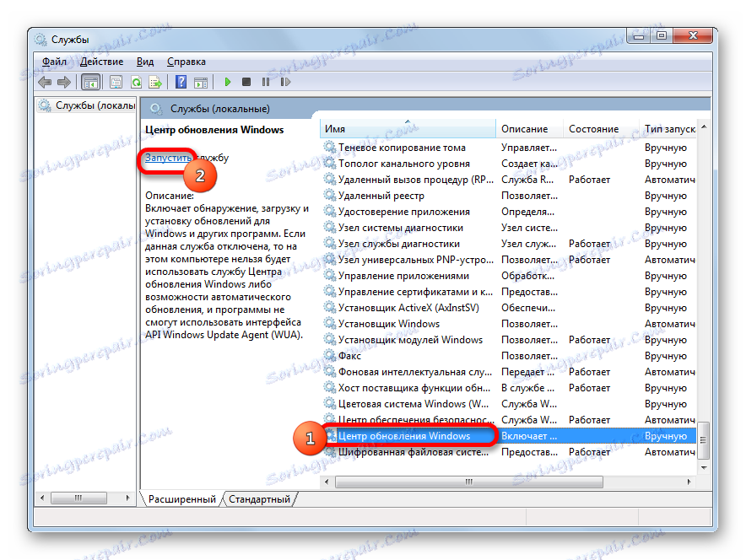Open the Справка menu
This screenshot has height=560, width=746.
[x=186, y=62]
